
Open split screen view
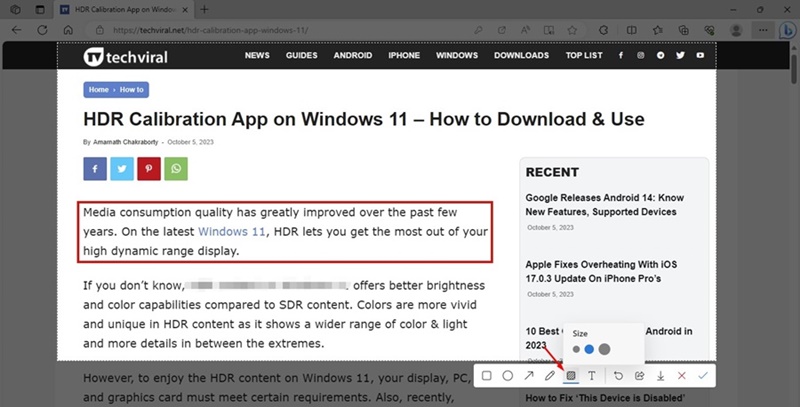(632, 30)
